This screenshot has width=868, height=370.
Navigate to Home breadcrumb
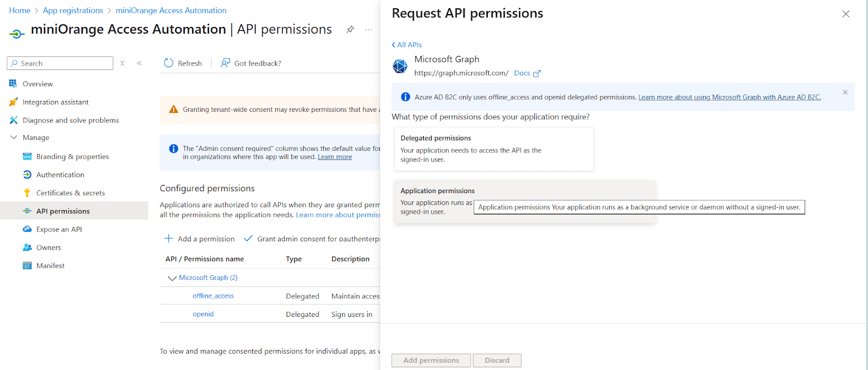(20, 10)
